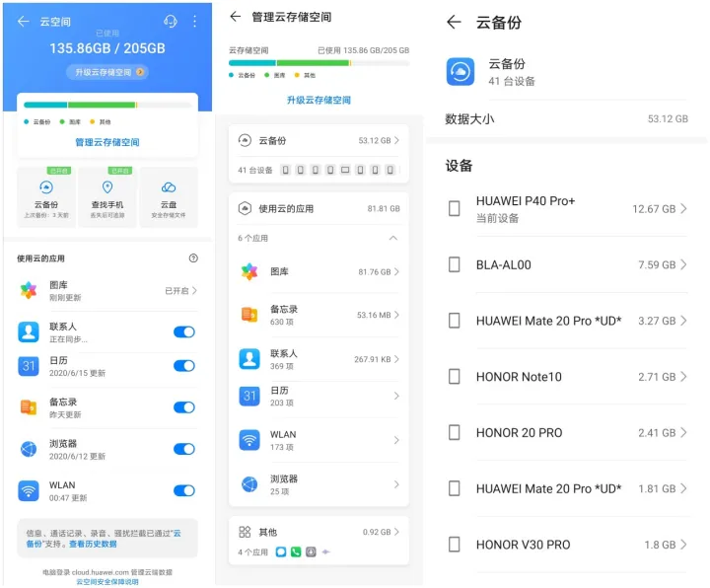The width and height of the screenshot is (710, 588).
Task: Tap 升级云存储空间 link in middle screen
Action: point(319,100)
